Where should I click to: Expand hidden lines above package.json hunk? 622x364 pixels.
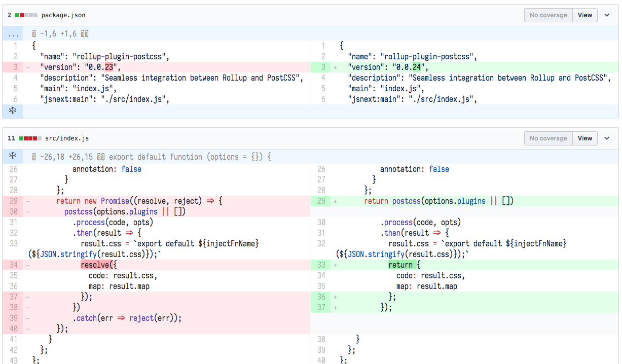pos(13,34)
